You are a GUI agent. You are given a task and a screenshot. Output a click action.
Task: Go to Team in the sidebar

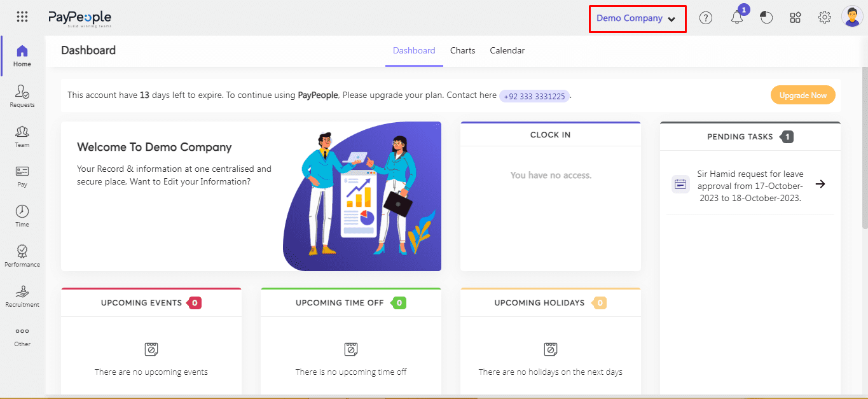(x=22, y=136)
